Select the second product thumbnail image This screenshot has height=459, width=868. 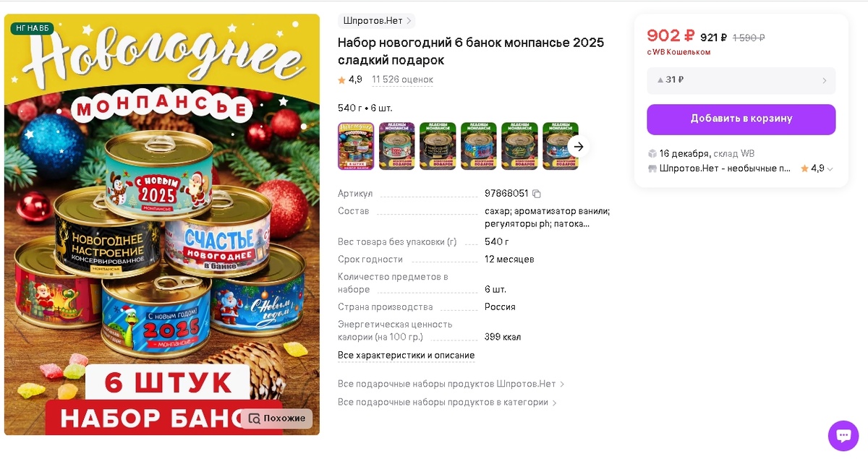coord(397,146)
